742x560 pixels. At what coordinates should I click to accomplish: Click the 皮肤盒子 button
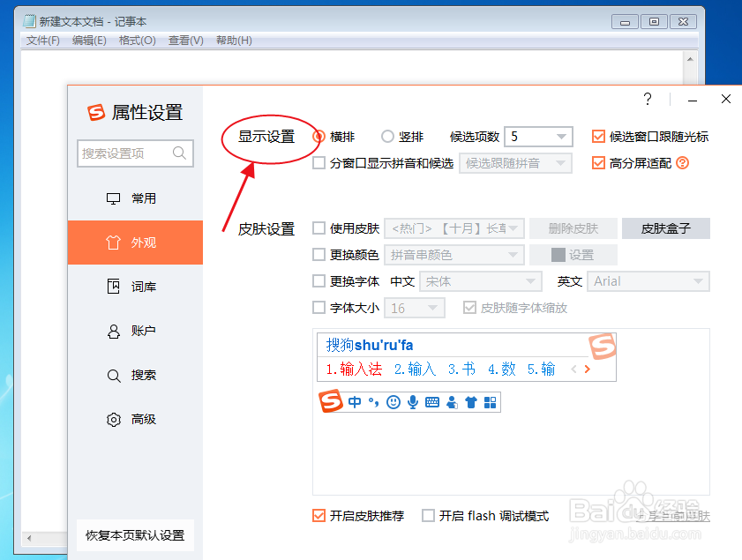[666, 228]
